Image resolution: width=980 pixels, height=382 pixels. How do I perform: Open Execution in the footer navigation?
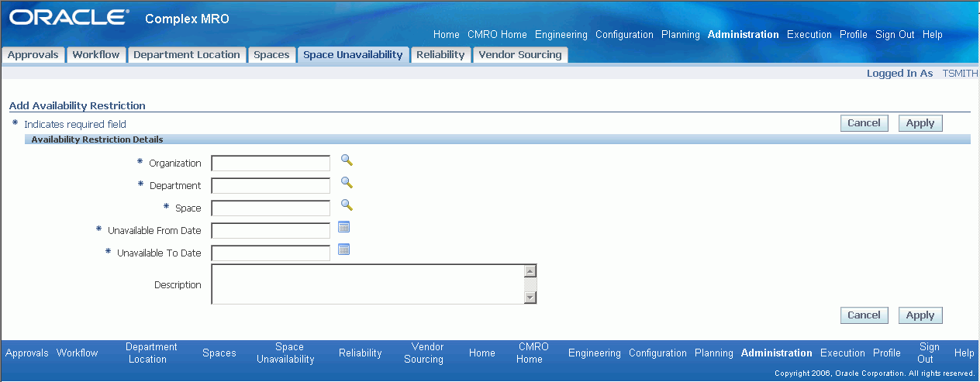click(x=843, y=353)
